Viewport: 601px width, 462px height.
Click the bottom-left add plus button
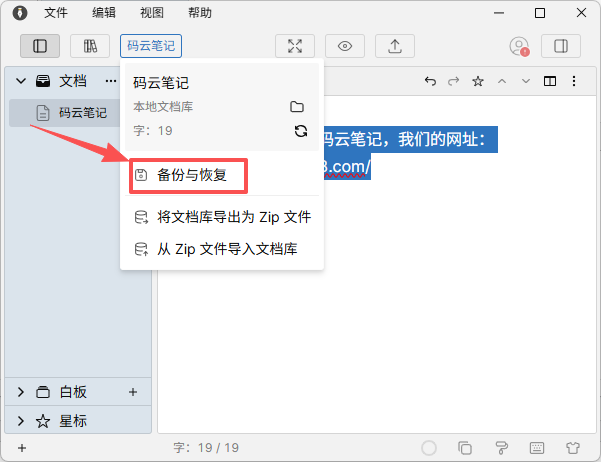tap(22, 448)
